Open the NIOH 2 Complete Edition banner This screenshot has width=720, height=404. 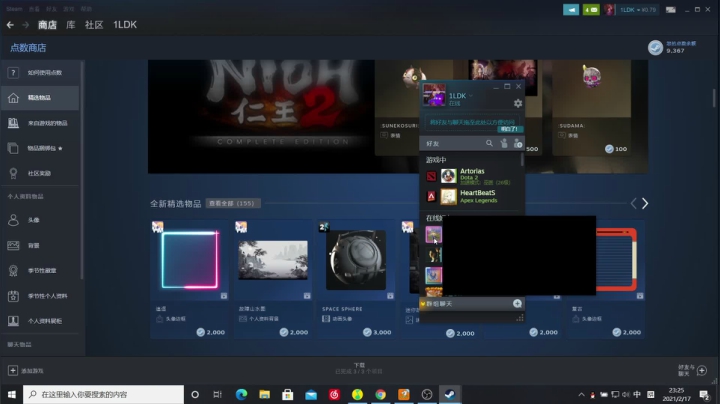(261, 117)
